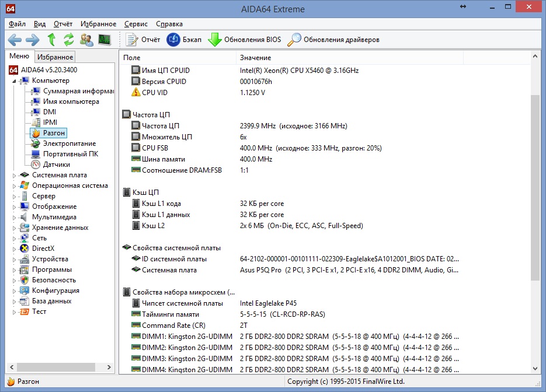Open the Файл menu
The width and height of the screenshot is (546, 392).
[17, 24]
